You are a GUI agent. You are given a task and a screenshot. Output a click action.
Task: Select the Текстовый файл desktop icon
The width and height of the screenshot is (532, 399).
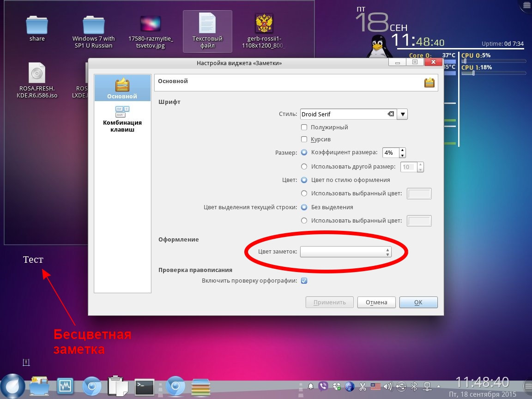click(x=207, y=31)
